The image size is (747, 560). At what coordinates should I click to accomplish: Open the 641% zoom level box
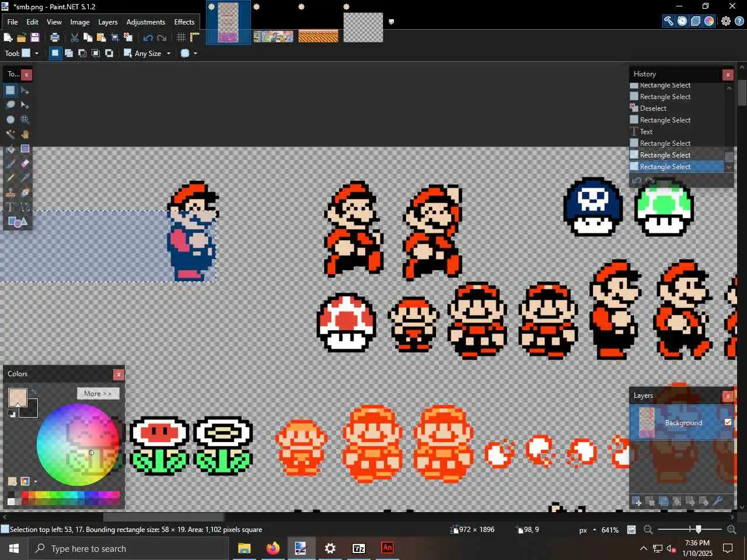pyautogui.click(x=610, y=530)
